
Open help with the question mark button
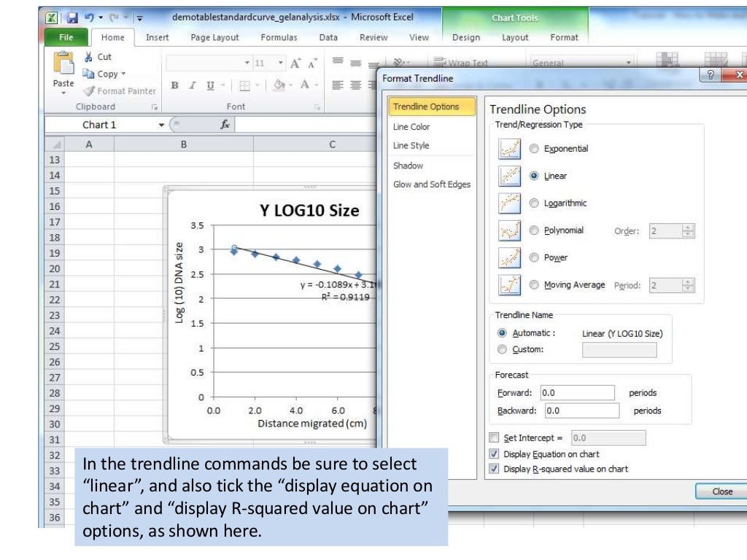(710, 75)
